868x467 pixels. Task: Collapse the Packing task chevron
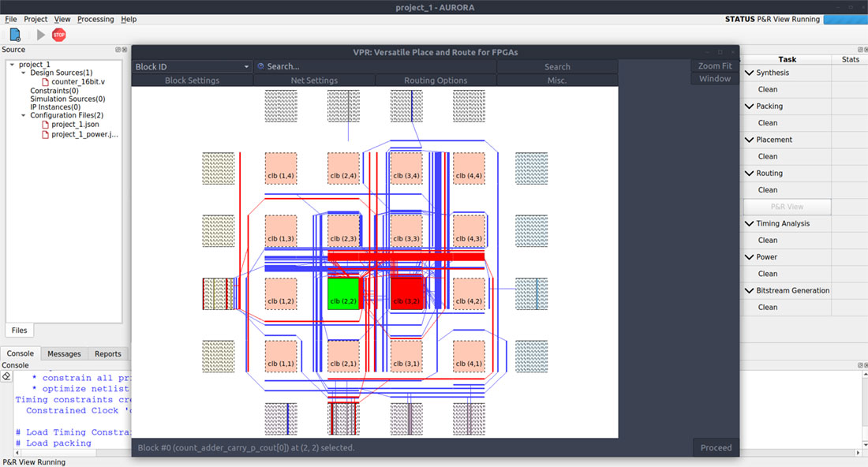[750, 106]
